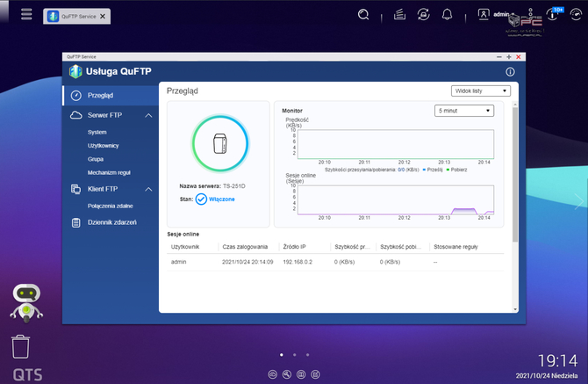Click the first icon in bottom desktop row

(x=273, y=374)
